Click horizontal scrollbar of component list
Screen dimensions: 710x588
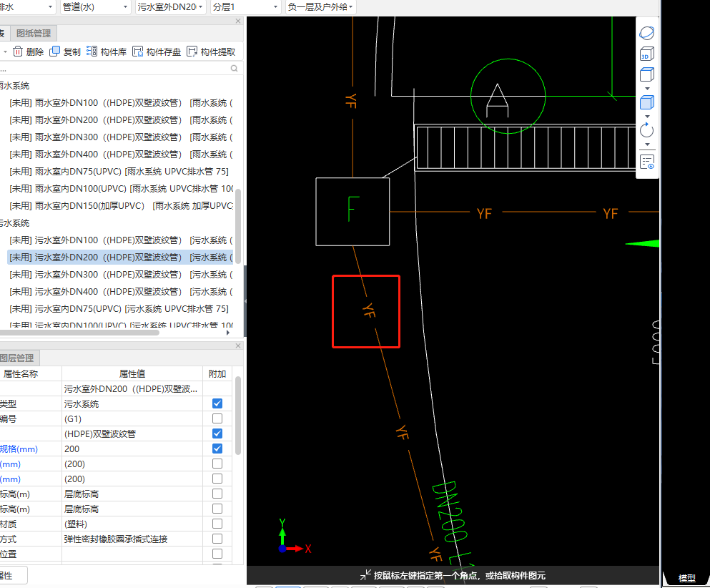pyautogui.click(x=79, y=333)
